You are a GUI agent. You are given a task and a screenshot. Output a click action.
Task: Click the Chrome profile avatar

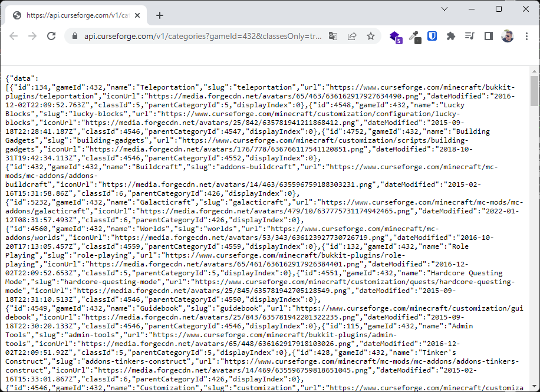tap(508, 36)
